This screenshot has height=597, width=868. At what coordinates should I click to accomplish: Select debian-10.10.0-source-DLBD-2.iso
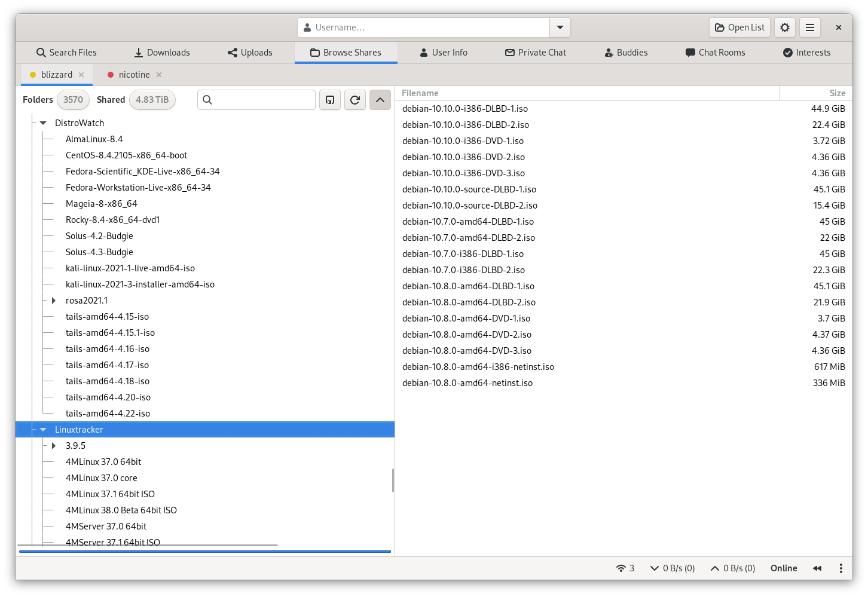point(470,206)
